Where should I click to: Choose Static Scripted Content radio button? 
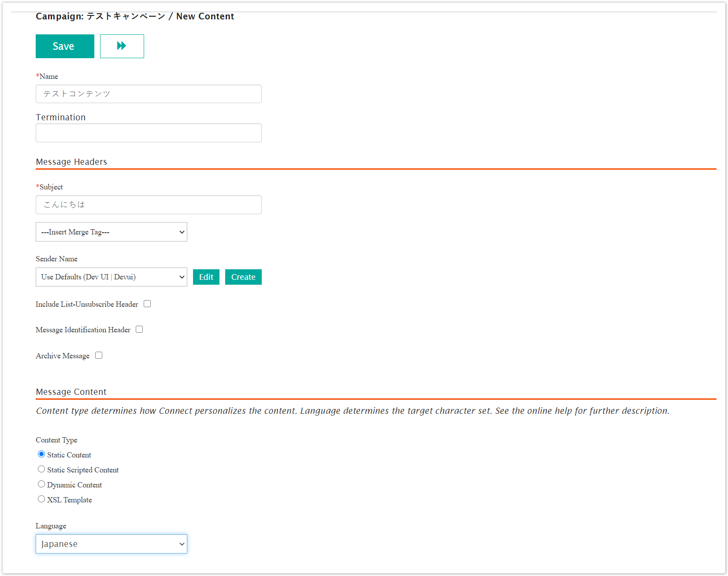pos(41,469)
